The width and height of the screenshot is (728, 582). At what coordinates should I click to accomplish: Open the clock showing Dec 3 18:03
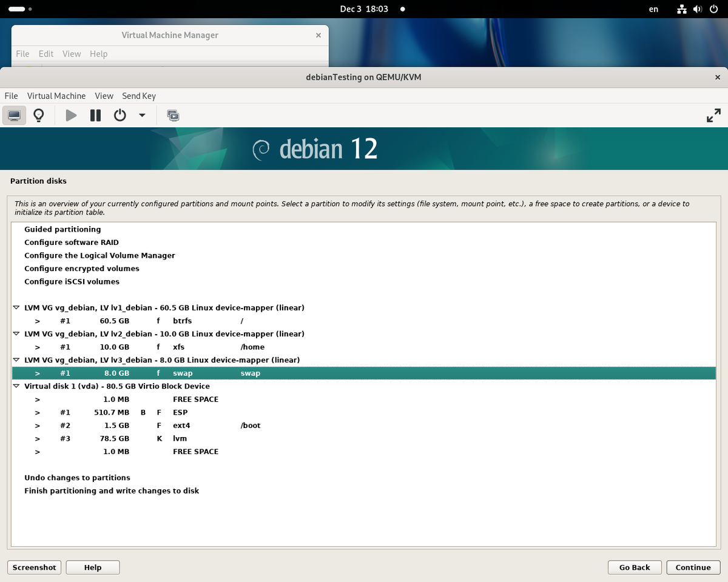pyautogui.click(x=364, y=9)
